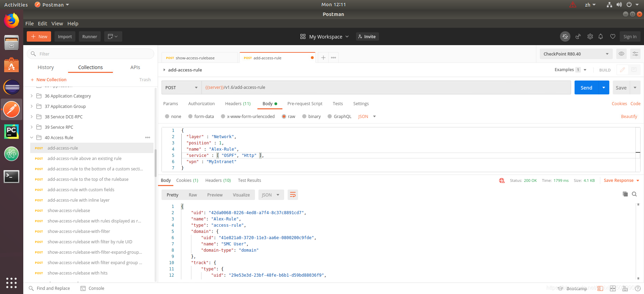The height and width of the screenshot is (294, 644).
Task: Click the collections Filter search field
Action: coord(90,54)
